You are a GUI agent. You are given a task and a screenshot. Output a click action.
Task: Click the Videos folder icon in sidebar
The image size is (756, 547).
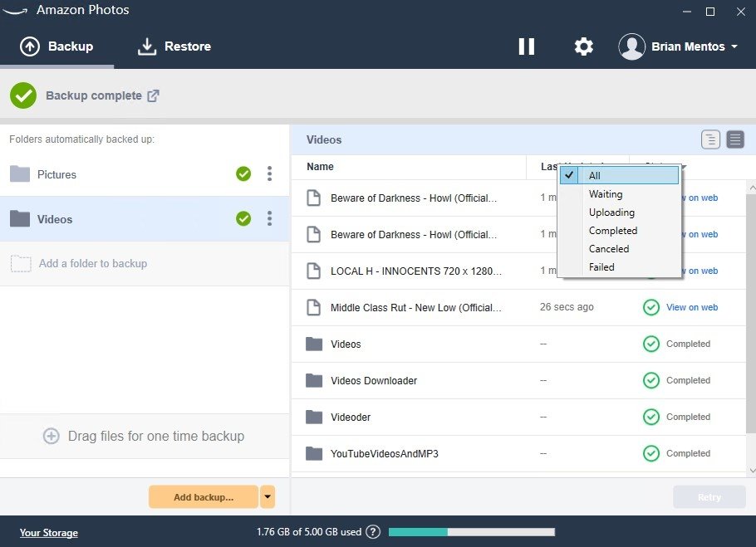(x=20, y=218)
